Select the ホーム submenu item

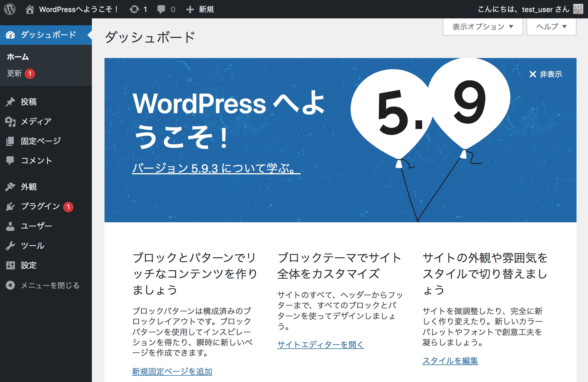(18, 57)
